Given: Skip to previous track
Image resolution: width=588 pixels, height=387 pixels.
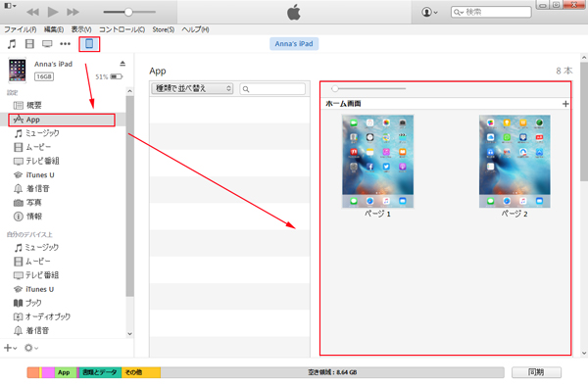Looking at the screenshot, I should click(32, 12).
